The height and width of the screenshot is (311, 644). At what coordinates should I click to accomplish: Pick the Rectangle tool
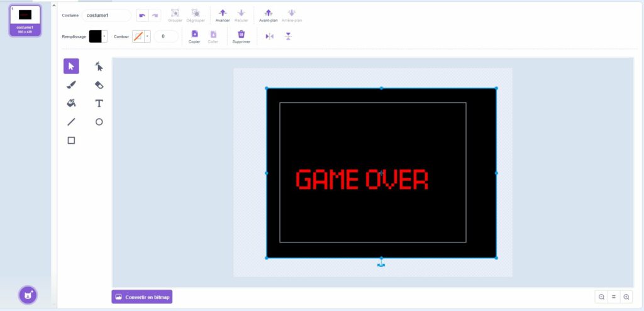71,140
